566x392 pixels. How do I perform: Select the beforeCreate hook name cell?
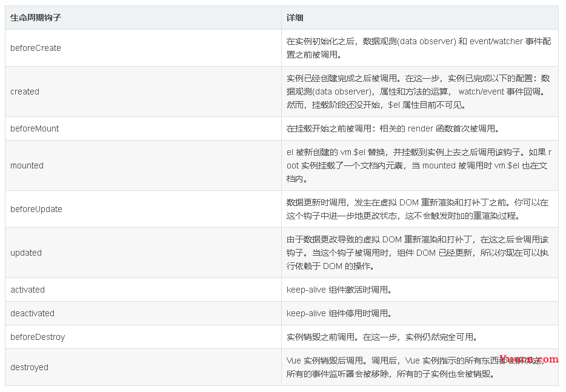36,48
